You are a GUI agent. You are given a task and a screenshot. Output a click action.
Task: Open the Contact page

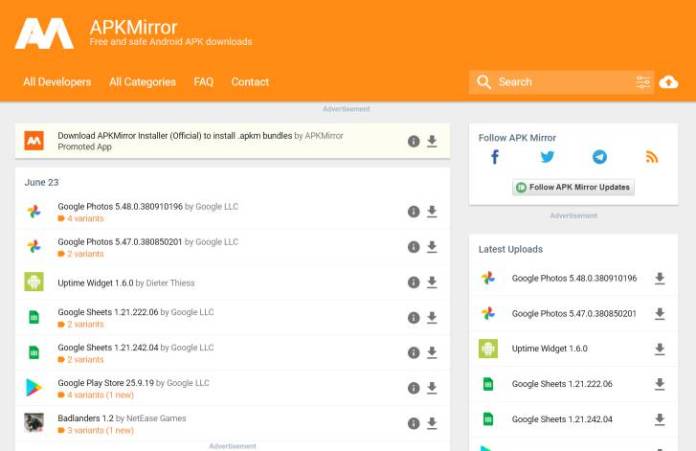tap(250, 82)
